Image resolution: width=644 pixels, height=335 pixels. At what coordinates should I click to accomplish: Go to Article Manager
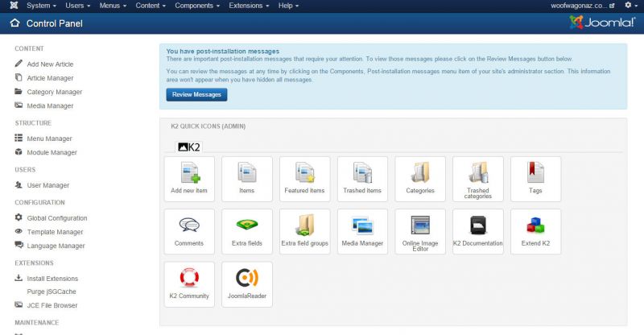[50, 78]
